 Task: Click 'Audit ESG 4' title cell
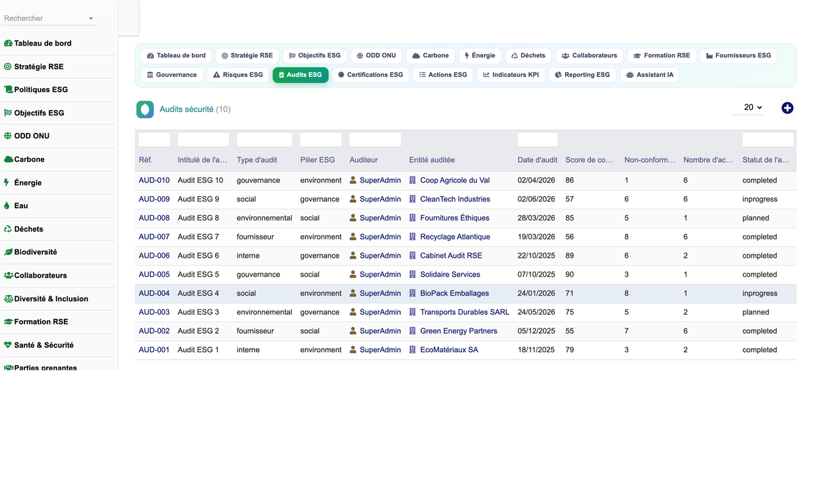tap(198, 293)
